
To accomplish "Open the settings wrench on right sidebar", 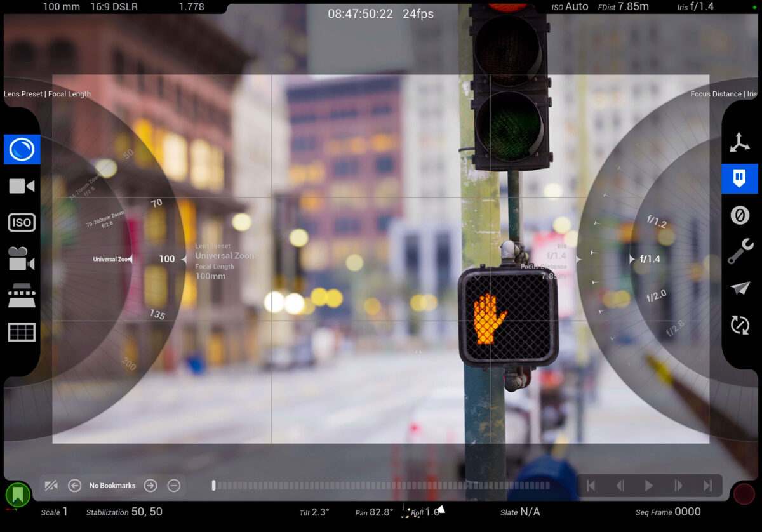I will coord(740,252).
